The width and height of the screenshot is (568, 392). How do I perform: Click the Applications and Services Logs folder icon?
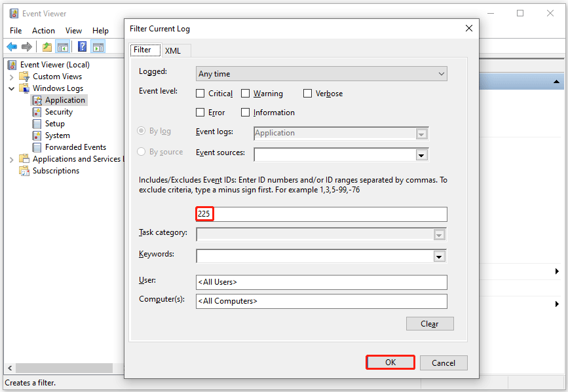(x=24, y=159)
